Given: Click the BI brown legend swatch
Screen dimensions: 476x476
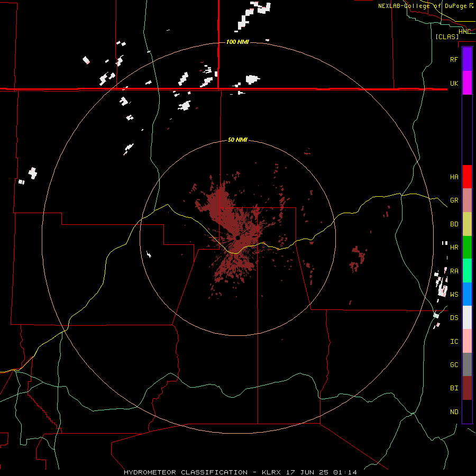Looking at the screenshot, I should [467, 388].
